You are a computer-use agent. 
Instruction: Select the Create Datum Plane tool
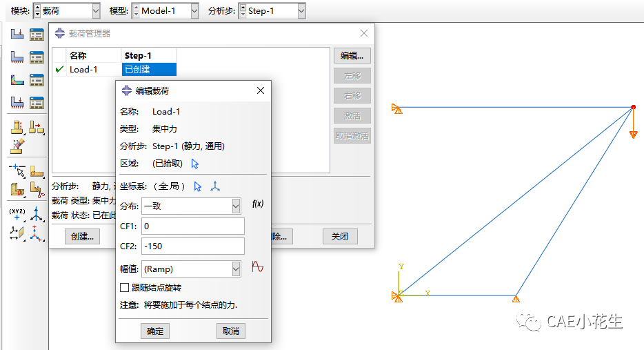(x=17, y=233)
